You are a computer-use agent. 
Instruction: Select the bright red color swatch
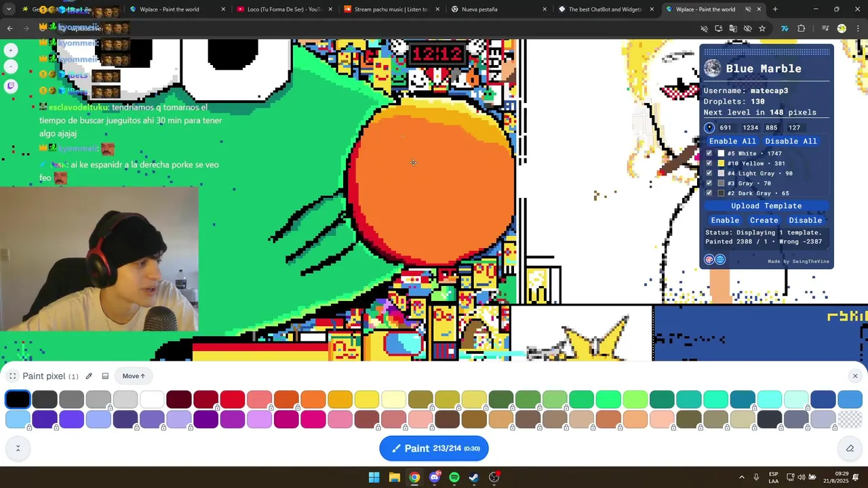coord(233,400)
